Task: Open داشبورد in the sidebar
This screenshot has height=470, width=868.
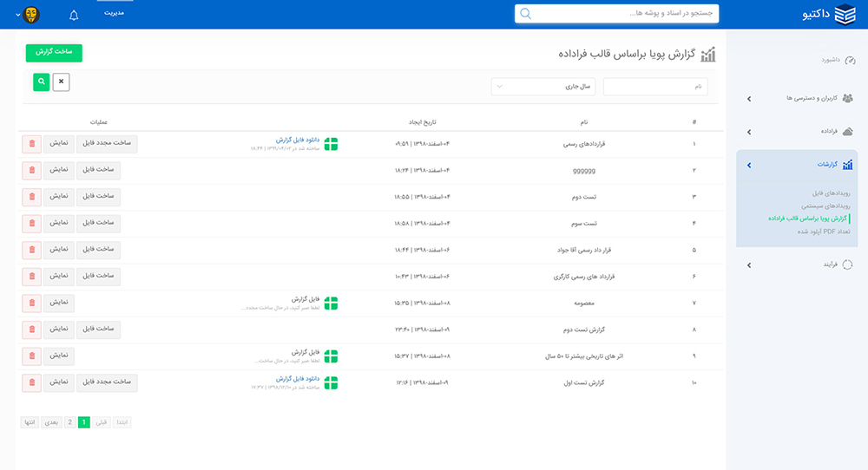Action: (x=831, y=60)
